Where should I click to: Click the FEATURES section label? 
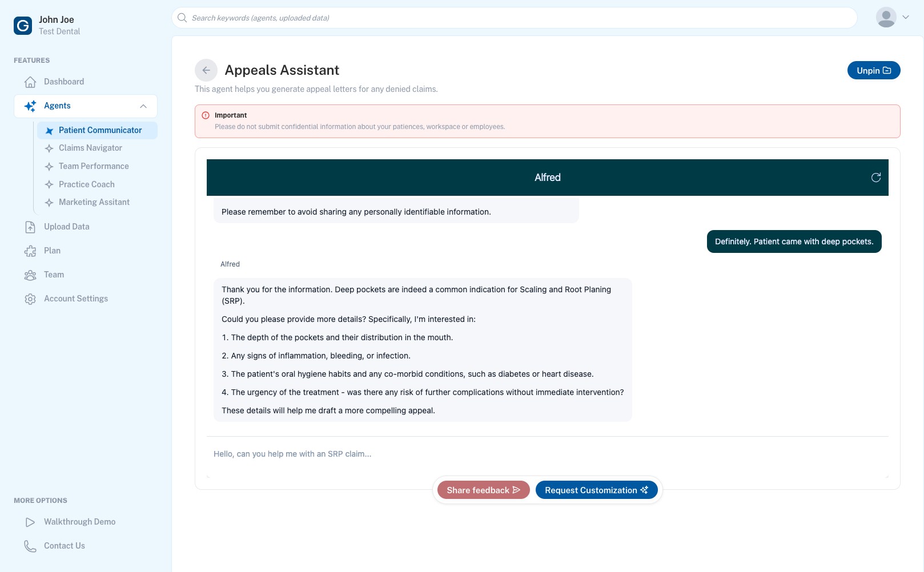(32, 61)
